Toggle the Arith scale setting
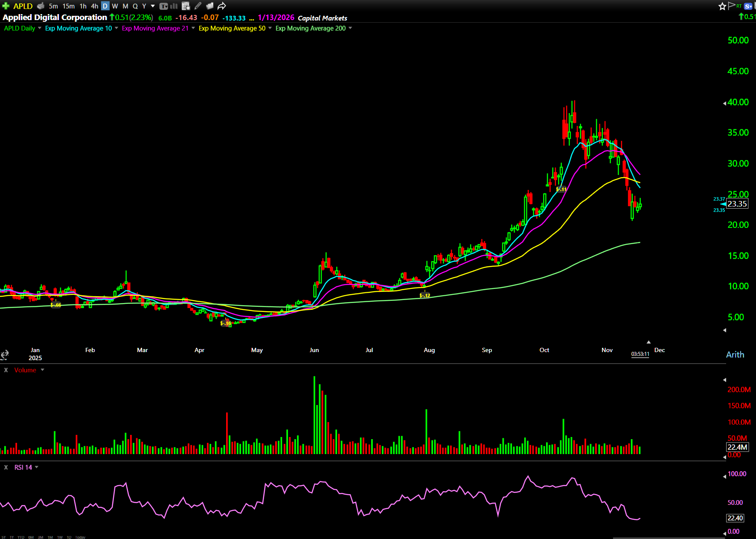756x539 pixels. coord(735,355)
